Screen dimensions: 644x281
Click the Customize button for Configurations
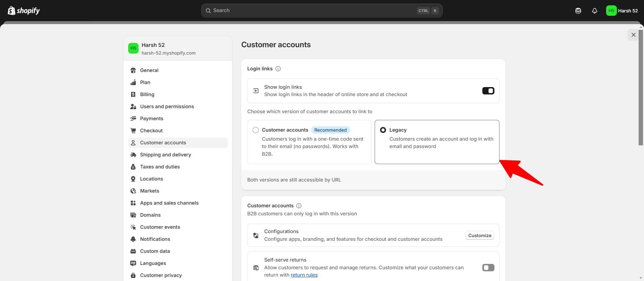[480, 235]
